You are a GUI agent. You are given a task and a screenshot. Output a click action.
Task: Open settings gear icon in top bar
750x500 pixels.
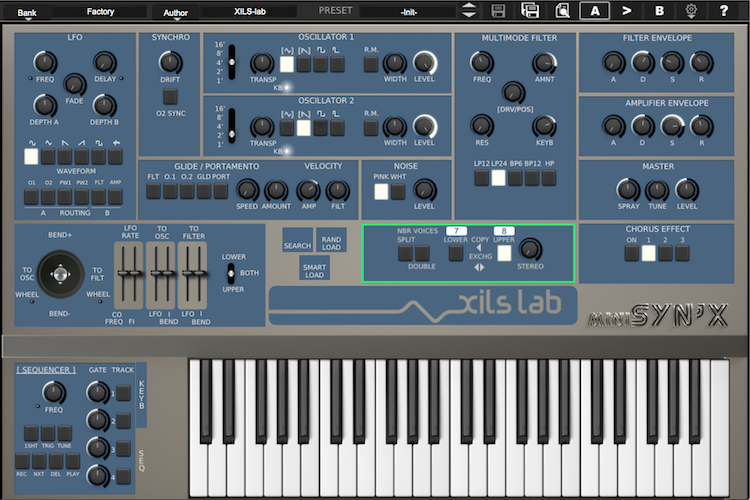[x=691, y=11]
